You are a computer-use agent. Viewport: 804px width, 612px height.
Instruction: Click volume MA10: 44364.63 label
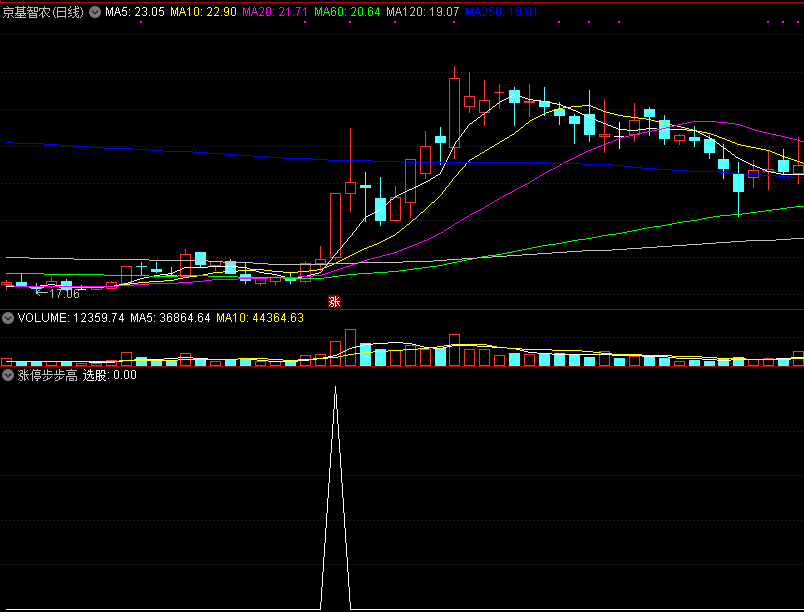click(x=260, y=318)
